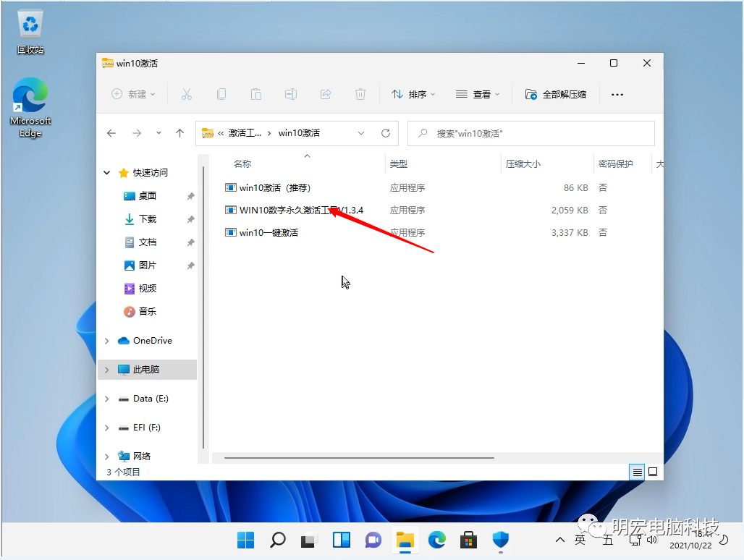The image size is (744, 560).
Task: Click the win10激活 breadcrumb segment
Action: [x=299, y=133]
